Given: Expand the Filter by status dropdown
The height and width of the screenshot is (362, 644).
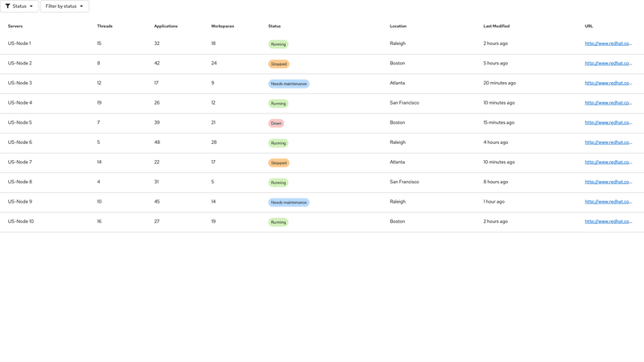Looking at the screenshot, I should point(64,6).
